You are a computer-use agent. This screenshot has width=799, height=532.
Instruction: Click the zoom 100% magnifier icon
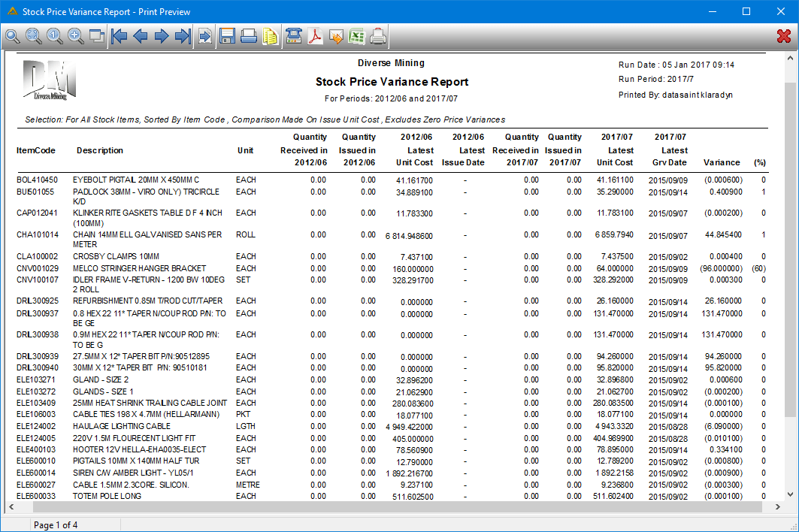click(55, 36)
